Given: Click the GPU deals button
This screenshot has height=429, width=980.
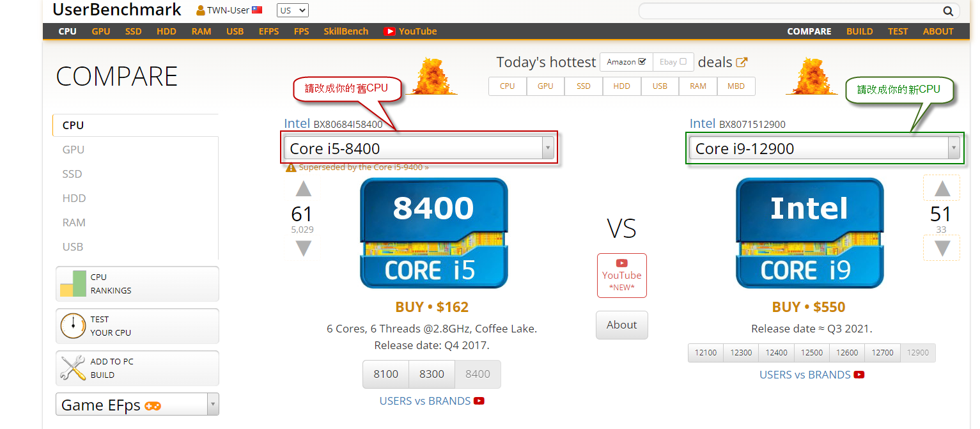Looking at the screenshot, I should tap(545, 86).
